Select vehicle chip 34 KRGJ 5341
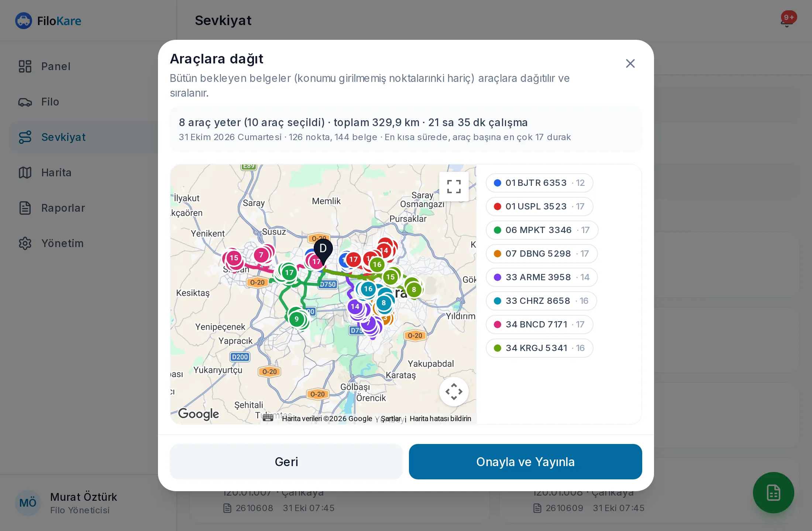 tap(539, 348)
